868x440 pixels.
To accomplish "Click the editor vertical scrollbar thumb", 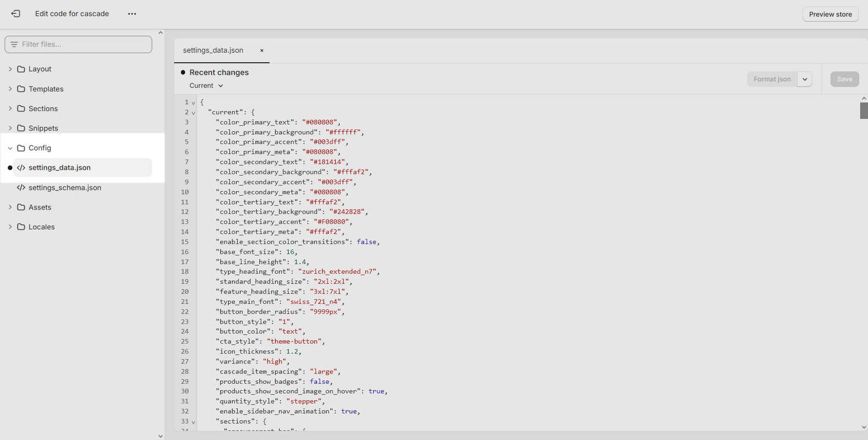I will coord(864,111).
